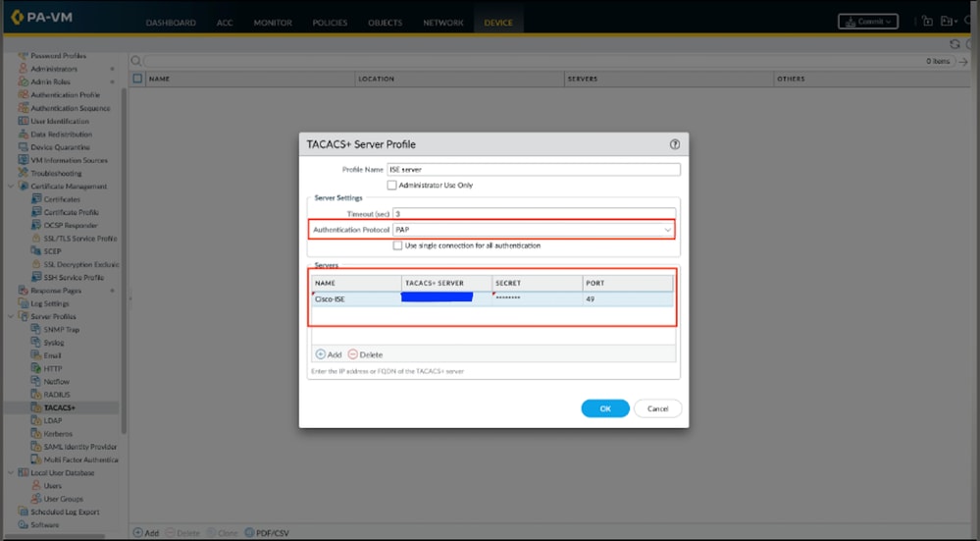Click the PA-VM logo
Screen dimensions: 980x541
tap(41, 17)
